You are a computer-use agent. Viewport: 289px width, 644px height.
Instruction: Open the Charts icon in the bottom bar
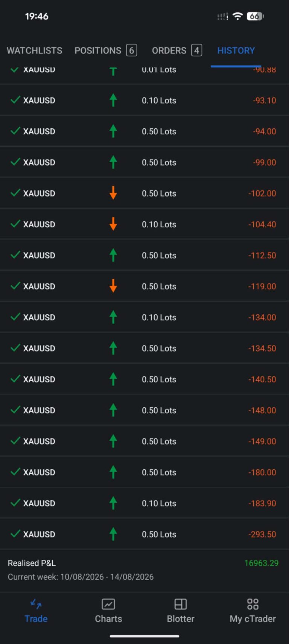pos(108,604)
